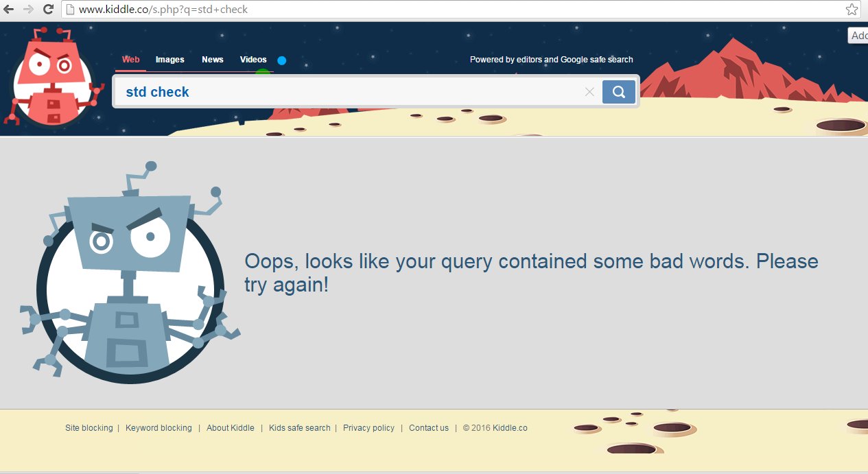Image resolution: width=868 pixels, height=474 pixels.
Task: Open the Contact us link
Action: pos(429,428)
